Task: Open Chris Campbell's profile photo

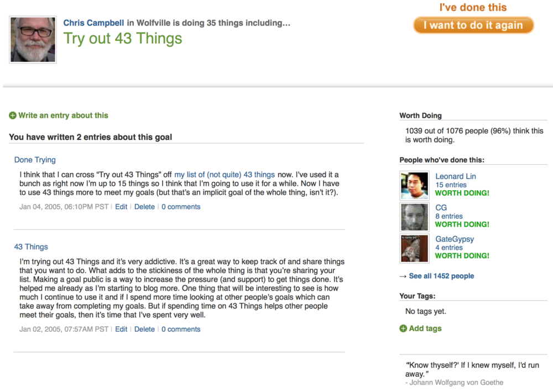Action: point(33,40)
